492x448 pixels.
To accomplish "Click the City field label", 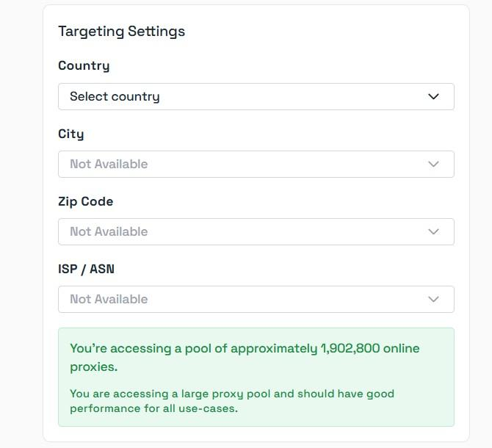I will pos(71,134).
